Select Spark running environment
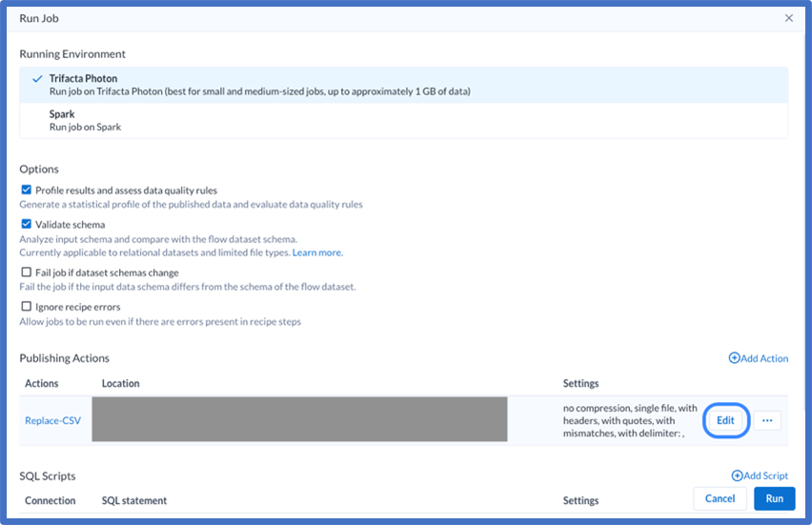This screenshot has height=525, width=812. click(x=404, y=120)
